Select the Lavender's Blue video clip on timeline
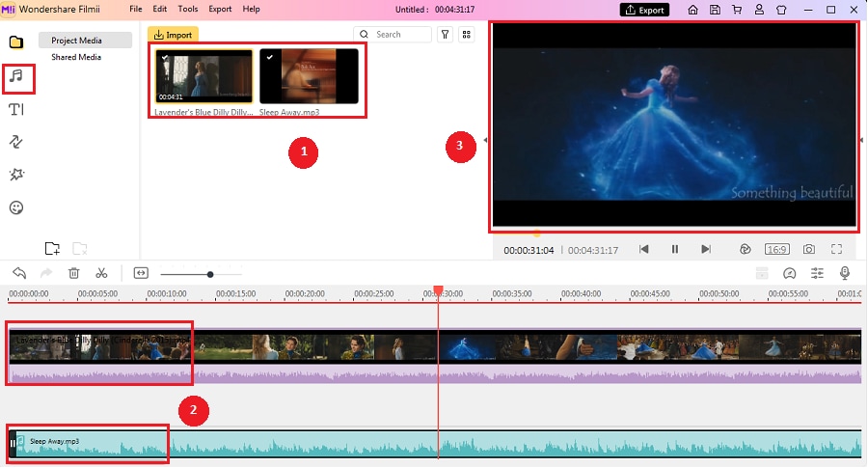Screen dimensions: 868x468 coord(435,355)
